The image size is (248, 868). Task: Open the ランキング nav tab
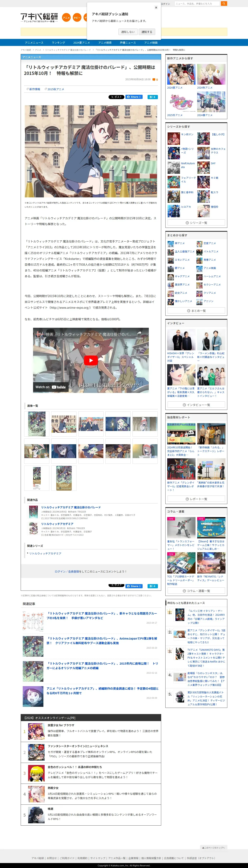58,42
